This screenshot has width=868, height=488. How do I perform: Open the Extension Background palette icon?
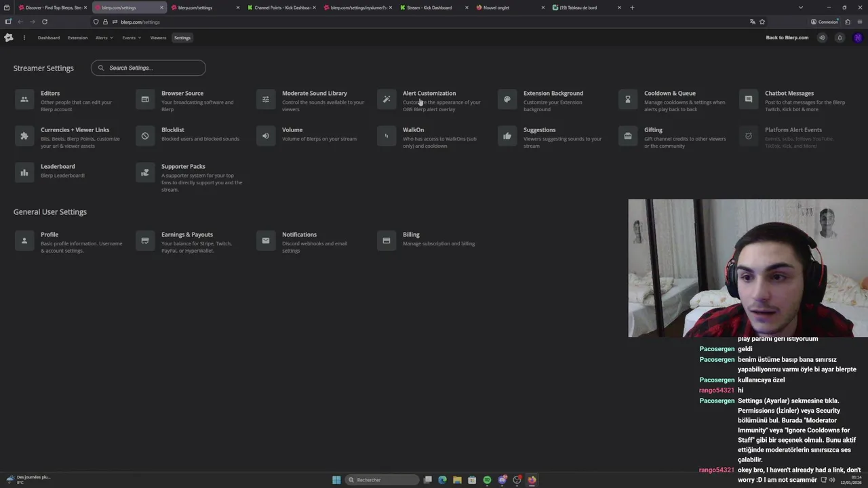pyautogui.click(x=507, y=100)
